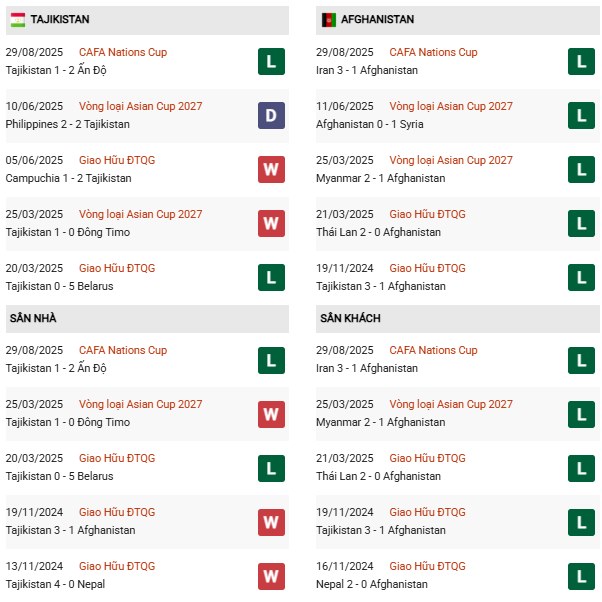
Task: Click the D badge for Philippines 2-2 Tajikistan
Action: coord(270,115)
